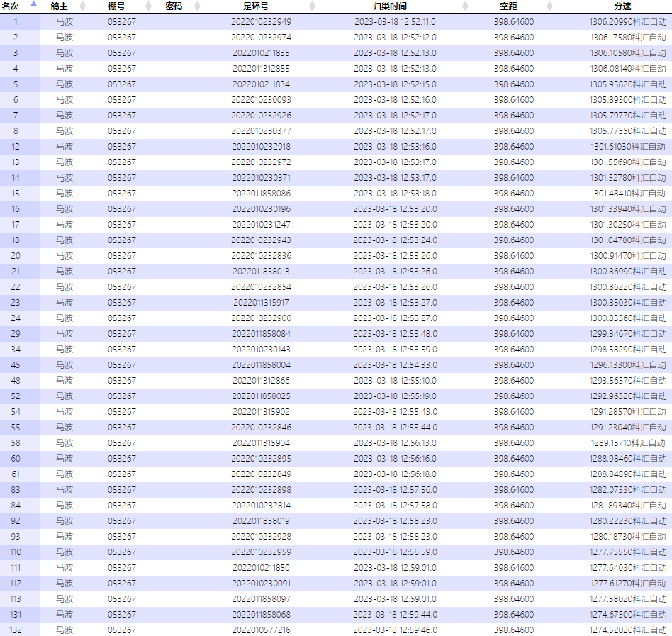Sort by 密码 column arrows
The width and height of the screenshot is (672, 636).
(198, 6)
